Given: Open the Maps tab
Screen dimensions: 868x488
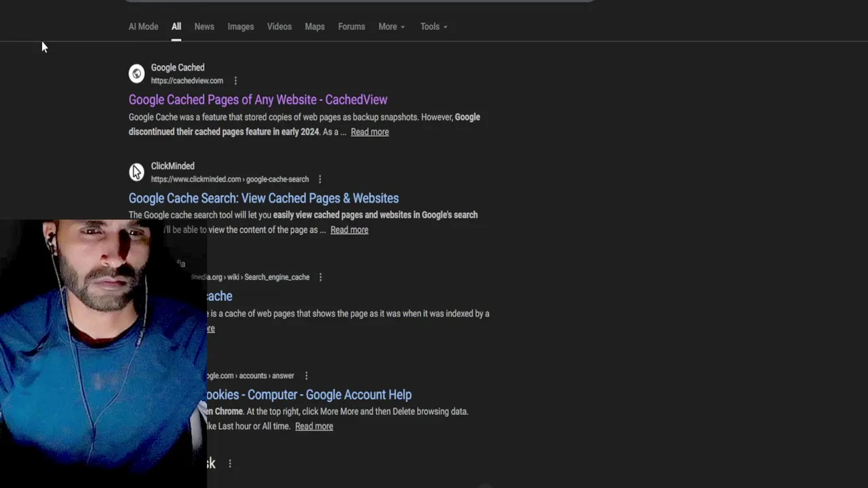Looking at the screenshot, I should pos(315,26).
